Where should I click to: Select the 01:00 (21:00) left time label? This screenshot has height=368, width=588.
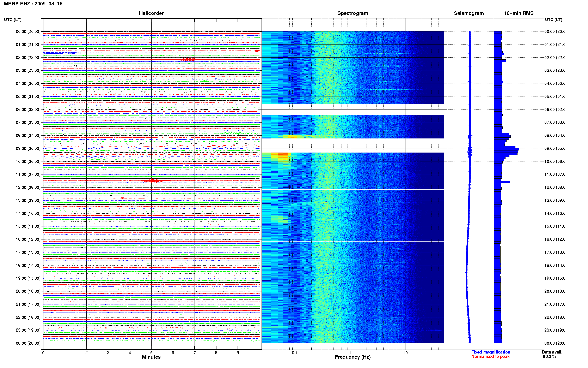pos(28,44)
